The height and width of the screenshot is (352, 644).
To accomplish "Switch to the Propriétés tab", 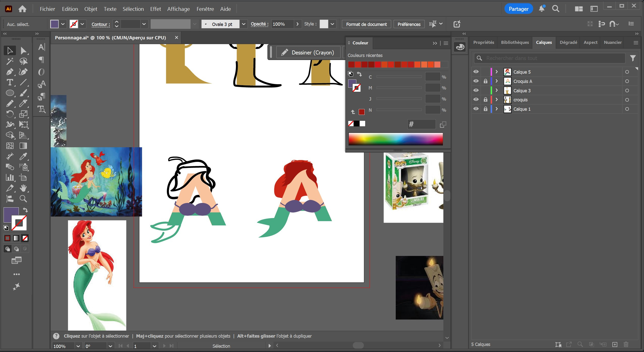I will point(483,42).
